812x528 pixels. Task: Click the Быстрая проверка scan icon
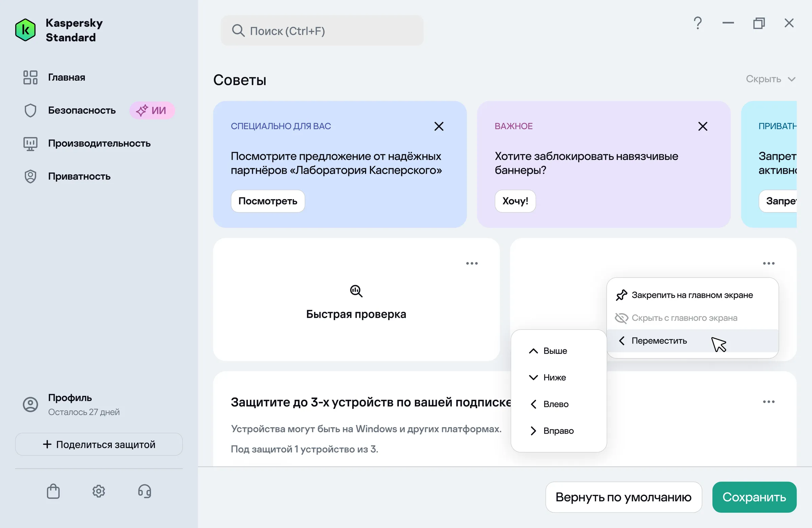click(x=356, y=291)
